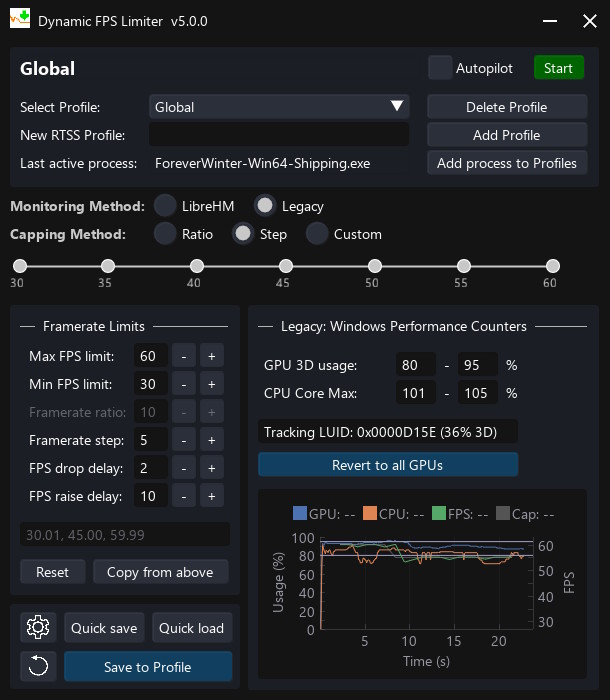Click Save to Profile button
This screenshot has width=610, height=700.
click(x=148, y=667)
